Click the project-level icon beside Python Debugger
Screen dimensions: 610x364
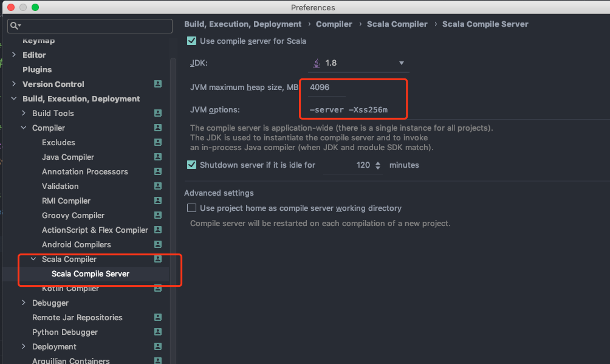(158, 332)
